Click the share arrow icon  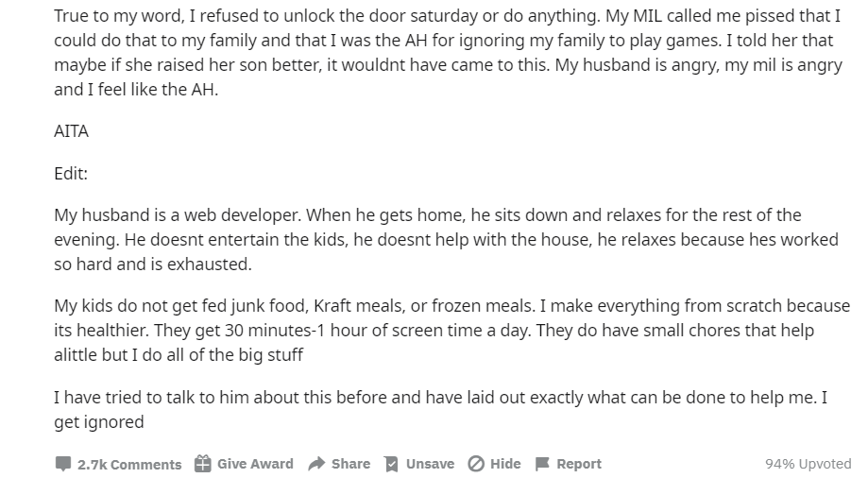click(x=316, y=464)
